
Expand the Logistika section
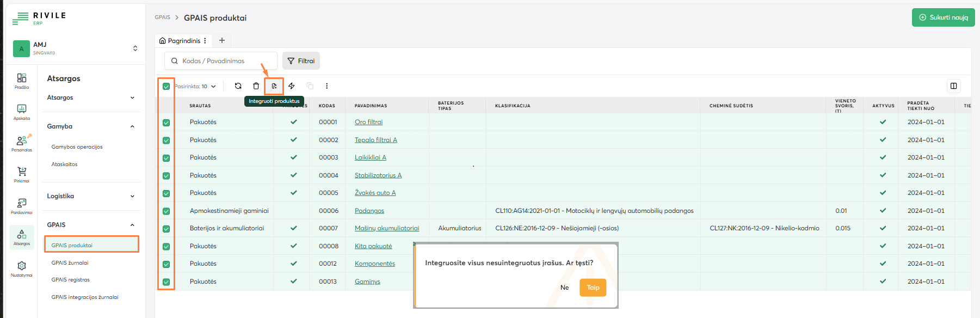(91, 196)
